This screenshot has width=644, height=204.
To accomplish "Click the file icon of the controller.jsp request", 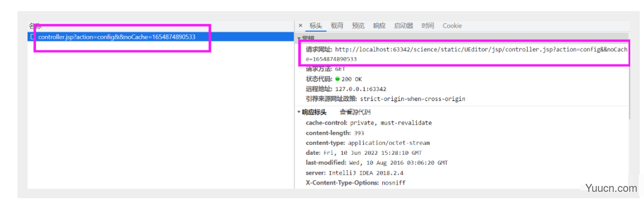I will click(x=33, y=37).
